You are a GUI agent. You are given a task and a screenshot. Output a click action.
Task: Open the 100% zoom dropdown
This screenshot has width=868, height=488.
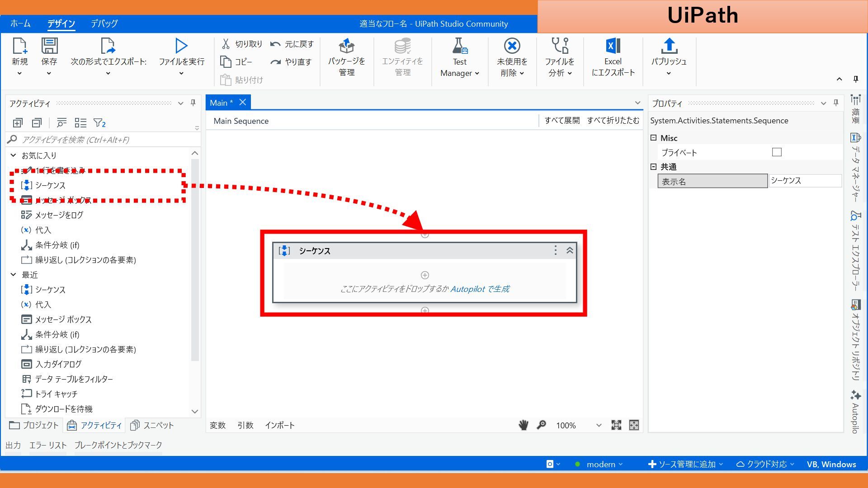coord(599,425)
